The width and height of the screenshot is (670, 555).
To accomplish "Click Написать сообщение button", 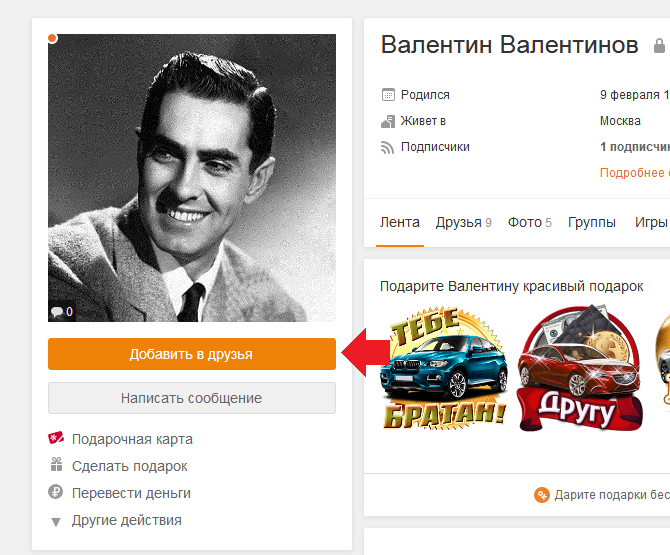I will pos(192,398).
